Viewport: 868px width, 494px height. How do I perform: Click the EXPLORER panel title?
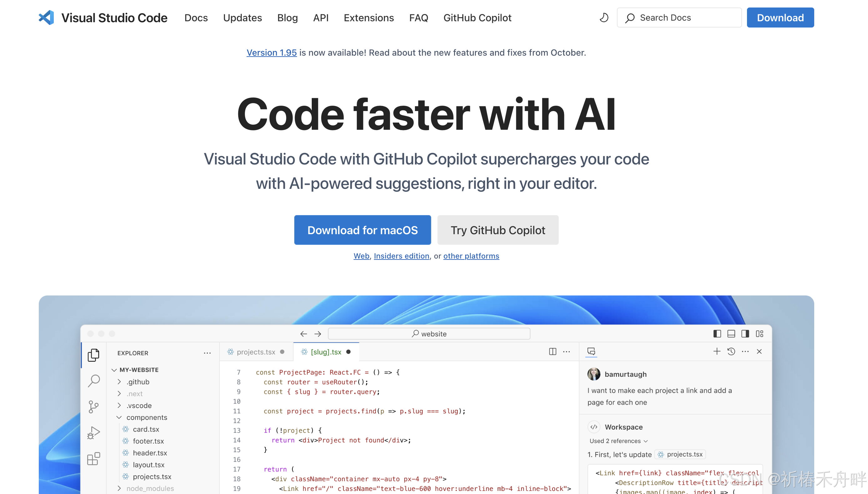pos(133,353)
